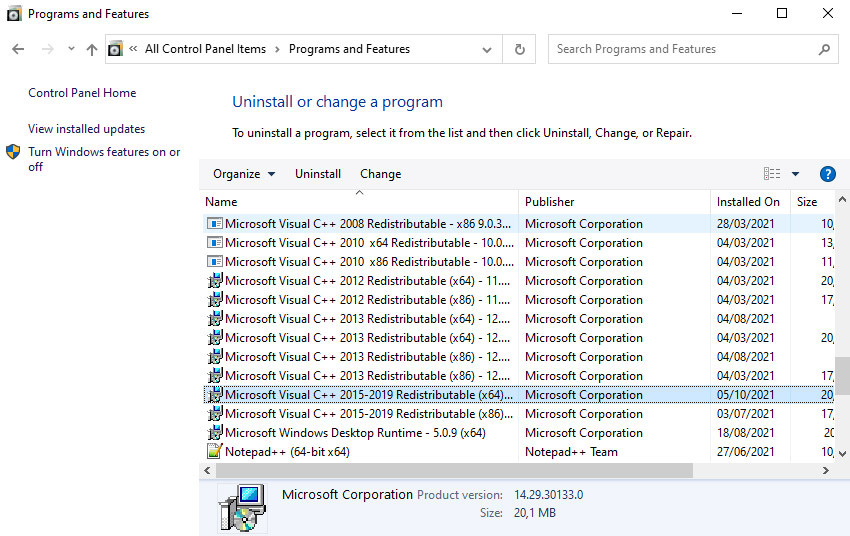The height and width of the screenshot is (536, 850).
Task: Select Visual C++ 2013 (x64) installed 04/08/2021
Action: point(519,319)
